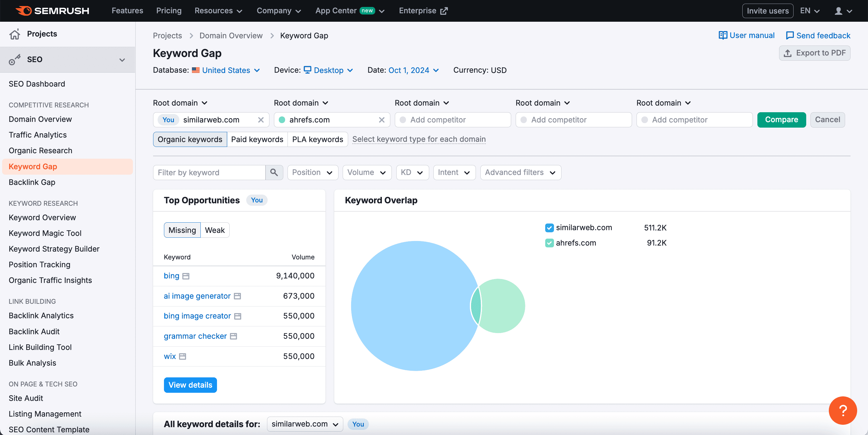Uncheck ahrefs.com in Keyword Overlap legend
The height and width of the screenshot is (435, 868).
click(x=549, y=243)
